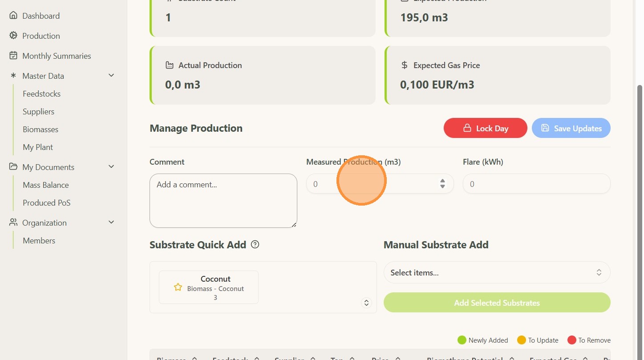
Task: Click the Substrate Quick Add help icon
Action: (x=255, y=244)
